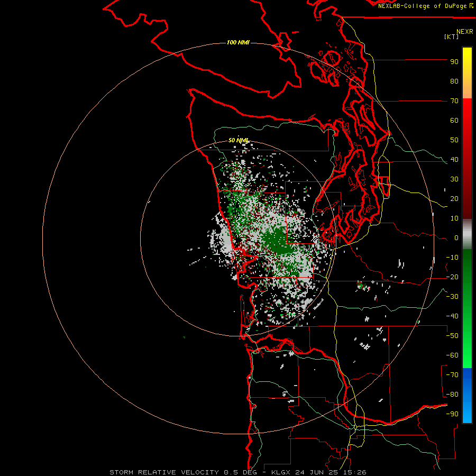The width and height of the screenshot is (476, 476).
Task: Click the 60 value on the velocity scale
Action: 454,121
